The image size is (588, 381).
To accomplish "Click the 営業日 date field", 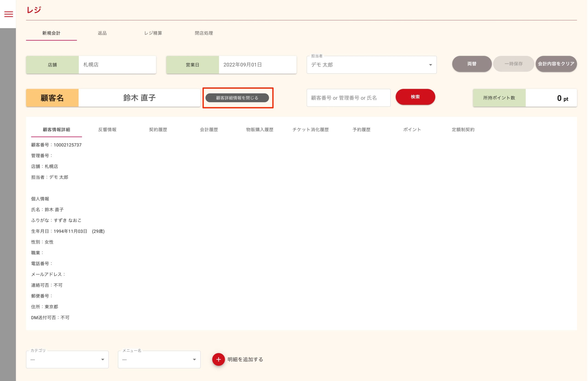I will (x=257, y=65).
